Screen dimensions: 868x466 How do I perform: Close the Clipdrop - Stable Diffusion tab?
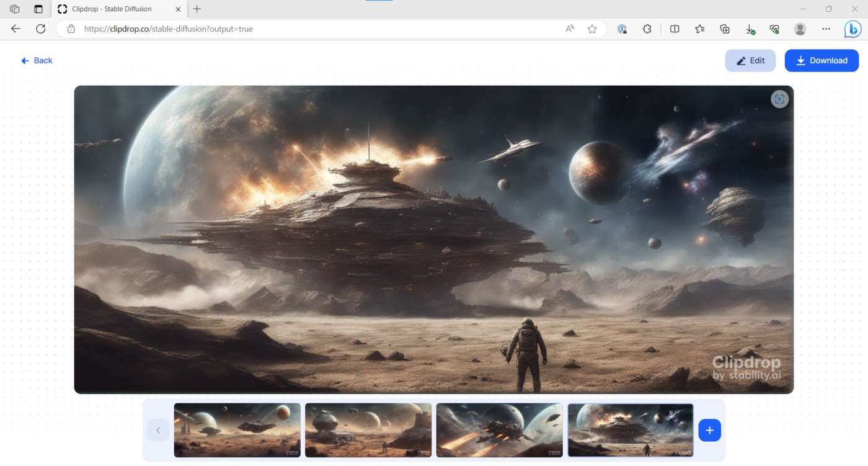tap(178, 9)
